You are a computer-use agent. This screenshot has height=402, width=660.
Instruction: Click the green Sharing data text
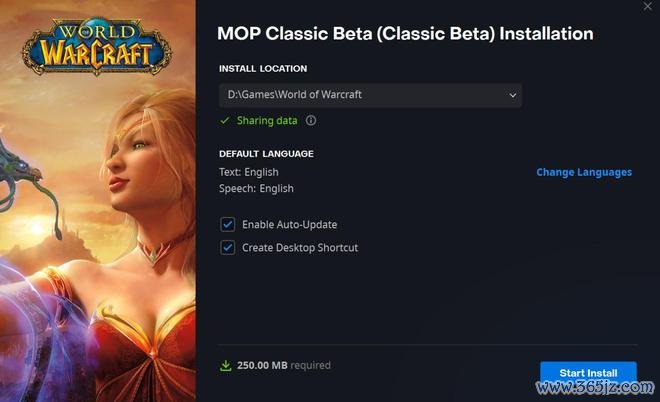267,121
